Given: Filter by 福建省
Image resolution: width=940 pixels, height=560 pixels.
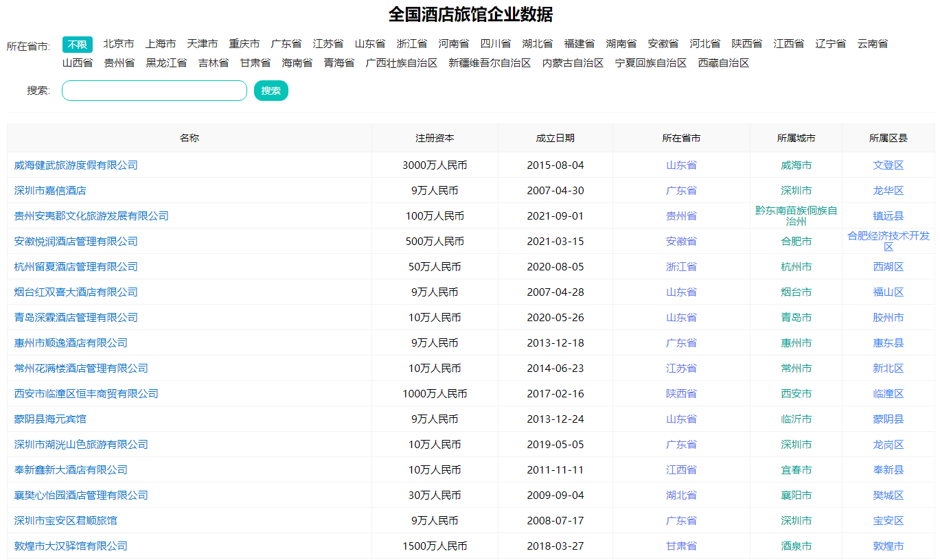Looking at the screenshot, I should [x=580, y=44].
